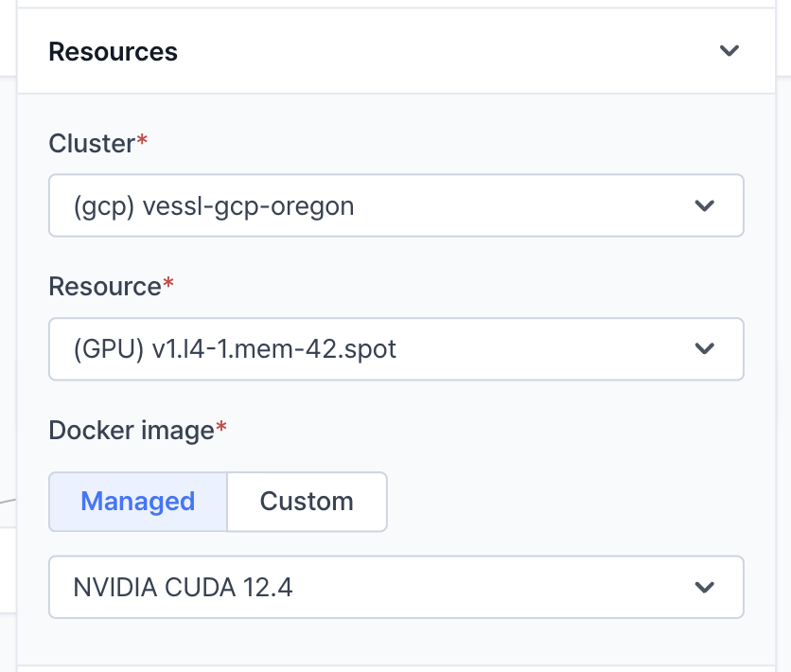Click the Docker image field label
The width and height of the screenshot is (791, 672).
pyautogui.click(x=132, y=431)
